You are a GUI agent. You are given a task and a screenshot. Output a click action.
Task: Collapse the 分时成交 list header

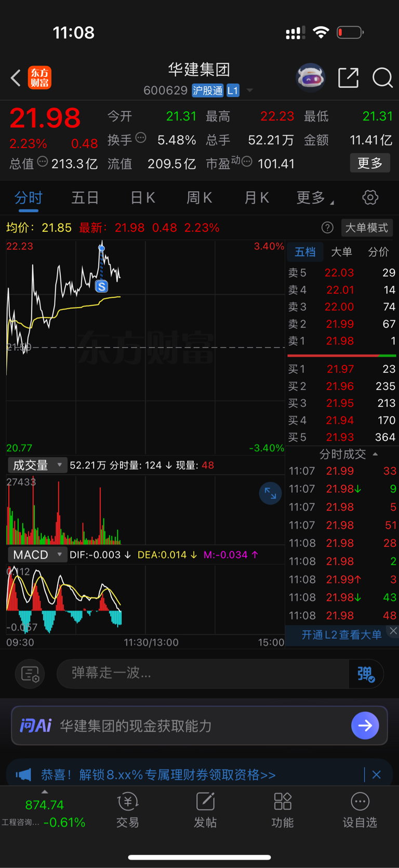[x=349, y=454]
